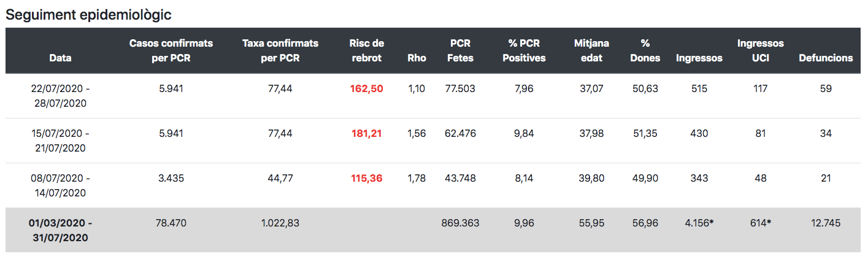This screenshot has height=267, width=868.
Task: Select the Mitjana edat column header
Action: click(591, 50)
